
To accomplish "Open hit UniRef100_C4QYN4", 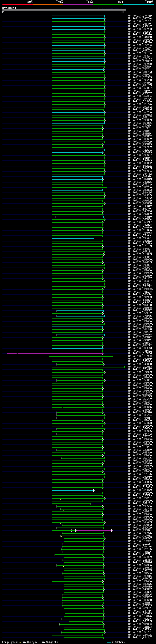I will (x=140, y=19).
